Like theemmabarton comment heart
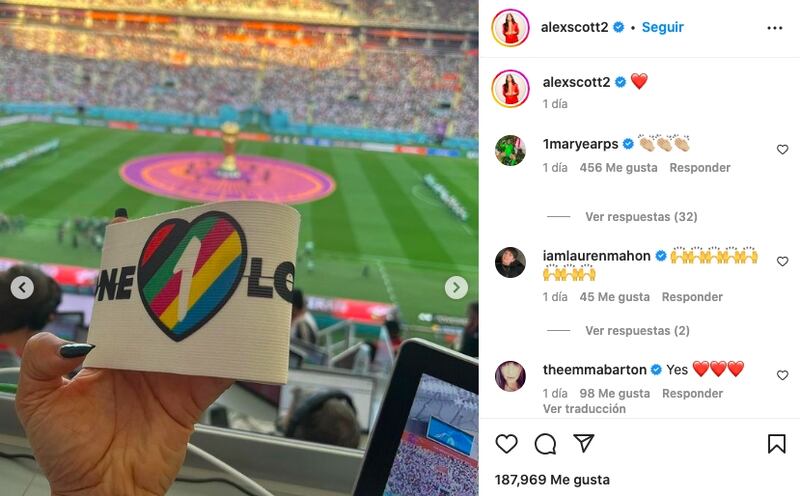The height and width of the screenshot is (496, 800). pyautogui.click(x=782, y=375)
